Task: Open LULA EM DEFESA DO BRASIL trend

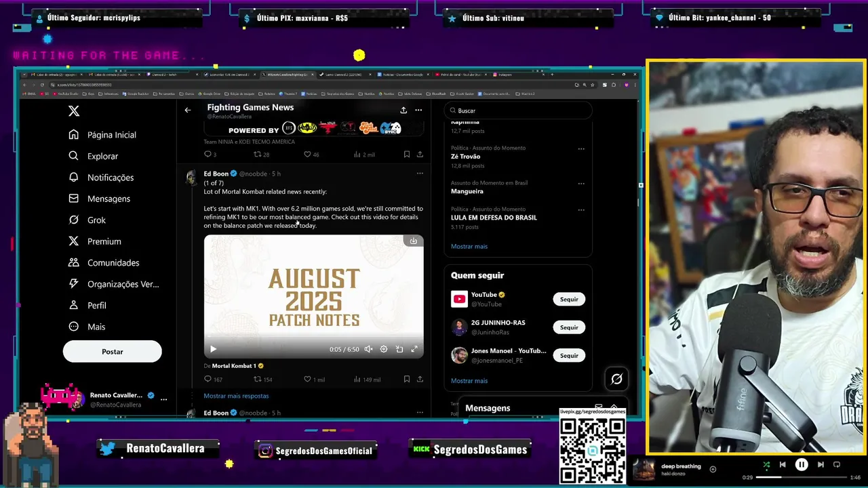Action: pyautogui.click(x=494, y=218)
